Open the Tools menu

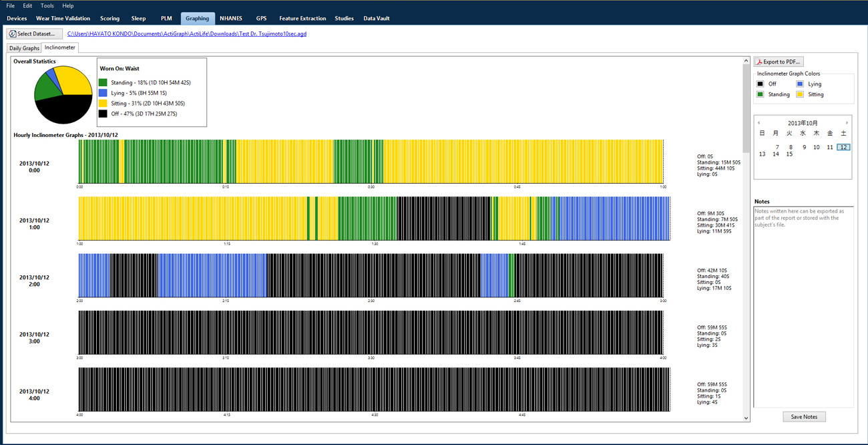pyautogui.click(x=47, y=6)
